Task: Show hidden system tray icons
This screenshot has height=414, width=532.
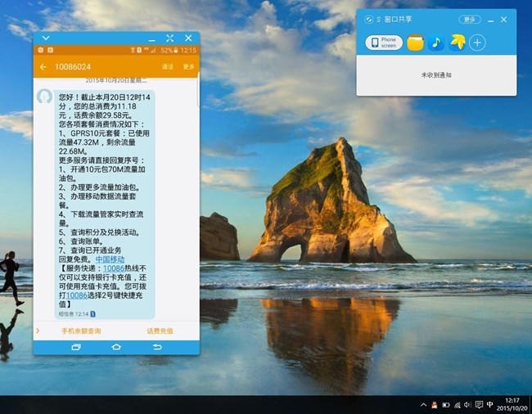Action: pyautogui.click(x=424, y=405)
